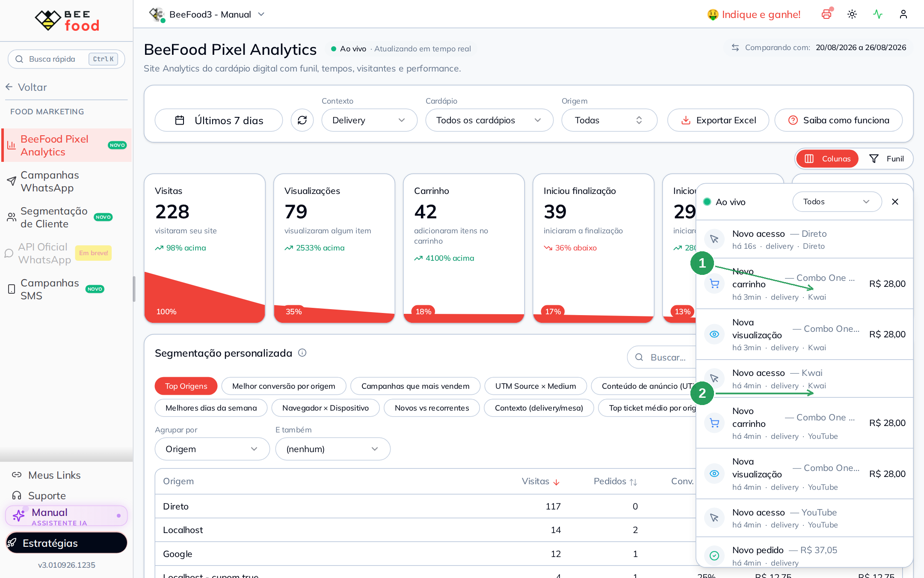Click the cursor icon on Novo acesso Kwai
This screenshot has width=924, height=578.
[x=714, y=378]
